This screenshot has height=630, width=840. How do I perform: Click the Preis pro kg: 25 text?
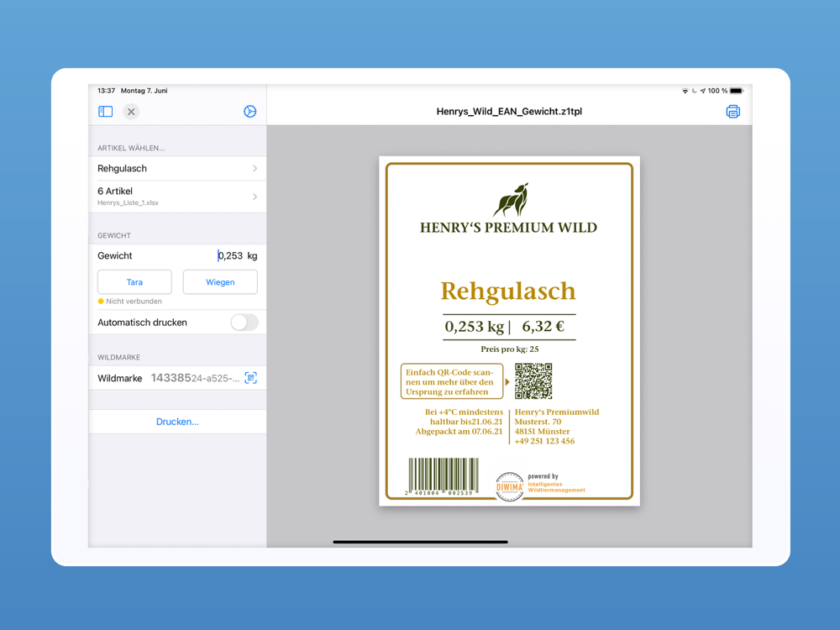[x=510, y=349]
